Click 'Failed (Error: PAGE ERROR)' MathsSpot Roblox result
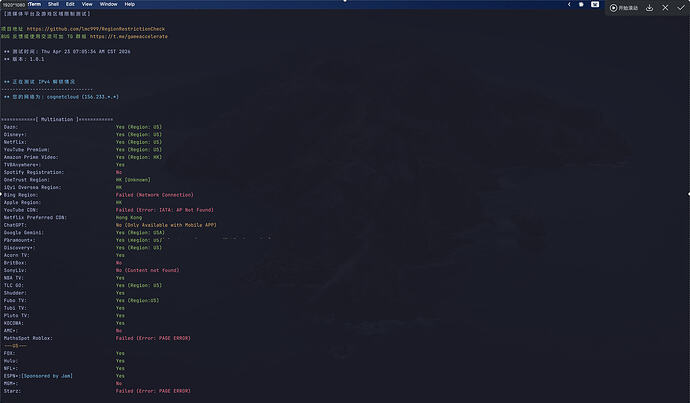This screenshot has height=403, width=690. click(x=154, y=338)
